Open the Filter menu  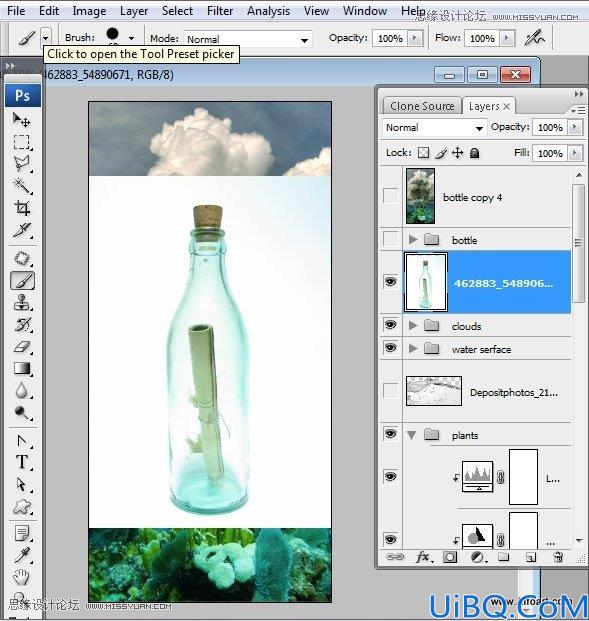point(220,10)
